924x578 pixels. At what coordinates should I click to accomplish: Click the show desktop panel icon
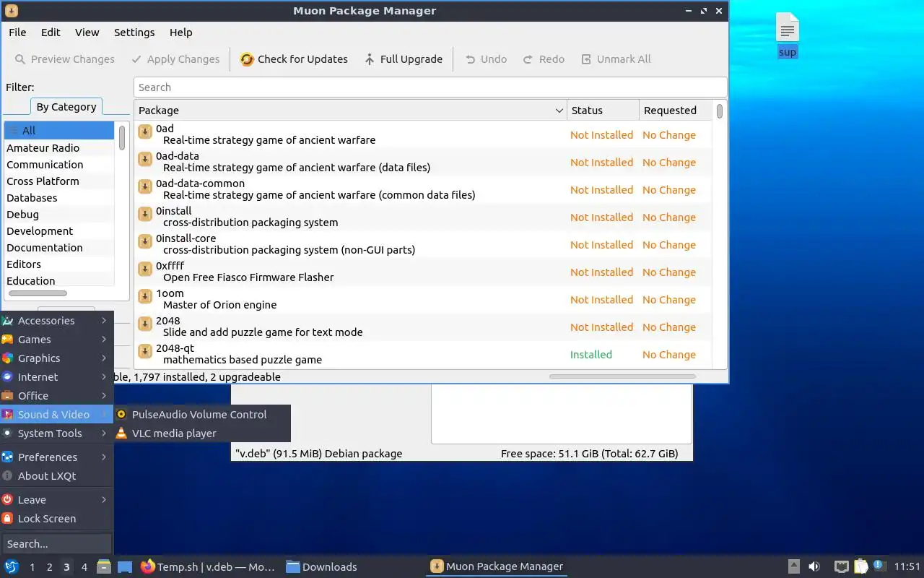click(x=125, y=567)
